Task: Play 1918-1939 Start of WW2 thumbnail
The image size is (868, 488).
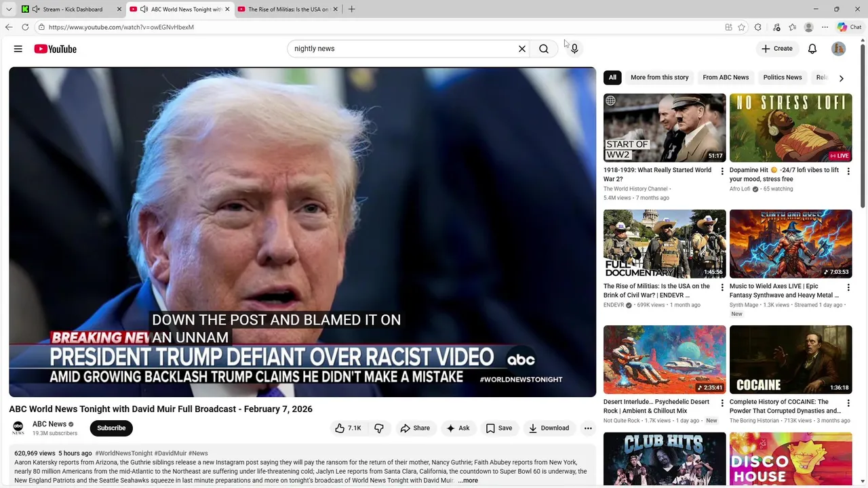Action: tap(665, 128)
